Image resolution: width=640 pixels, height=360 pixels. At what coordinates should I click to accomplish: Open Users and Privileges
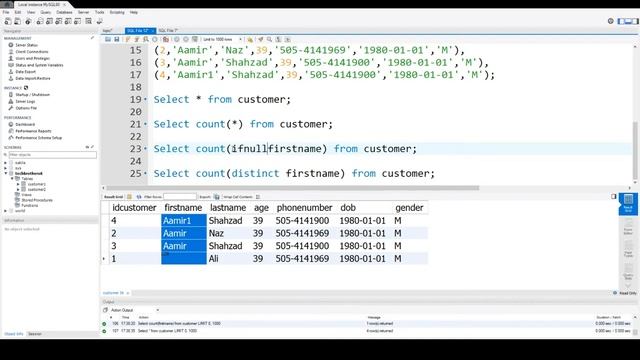[32, 58]
